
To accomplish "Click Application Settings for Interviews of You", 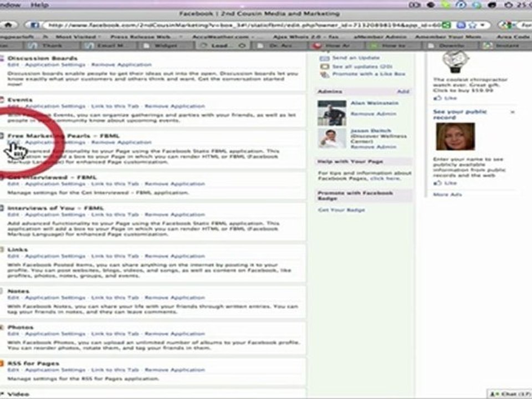I will coord(55,214).
